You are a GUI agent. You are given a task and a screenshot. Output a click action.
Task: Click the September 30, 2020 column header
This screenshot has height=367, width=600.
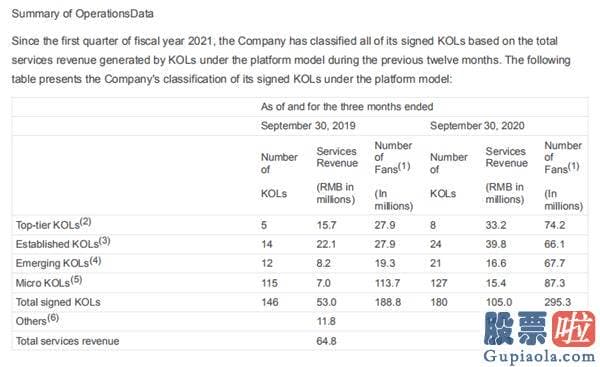[477, 126]
